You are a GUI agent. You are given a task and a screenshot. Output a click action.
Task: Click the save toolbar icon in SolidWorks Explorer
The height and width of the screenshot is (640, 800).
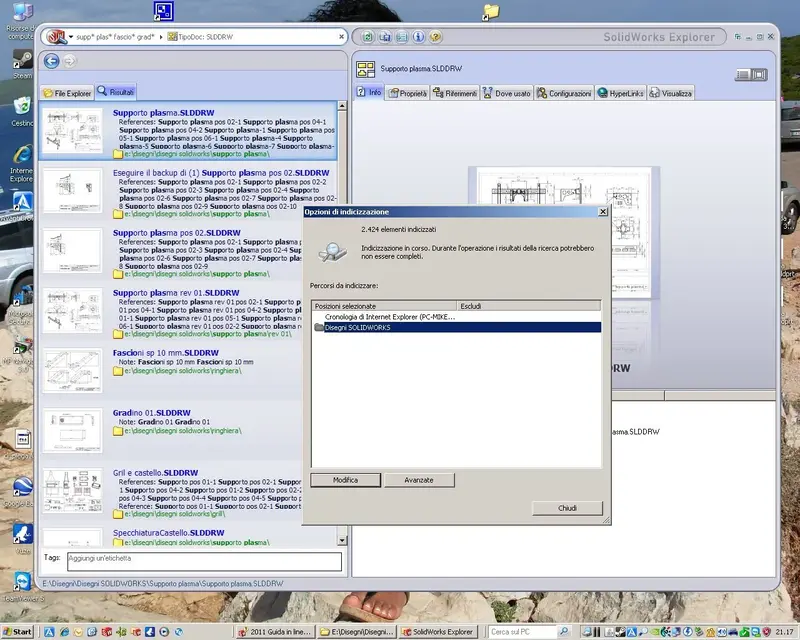385,37
